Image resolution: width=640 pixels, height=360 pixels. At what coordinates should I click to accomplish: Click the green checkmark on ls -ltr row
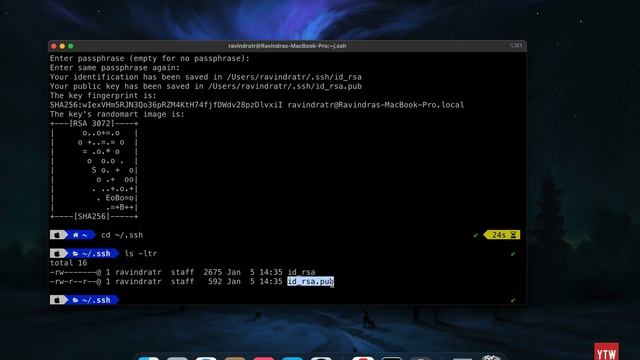point(513,254)
